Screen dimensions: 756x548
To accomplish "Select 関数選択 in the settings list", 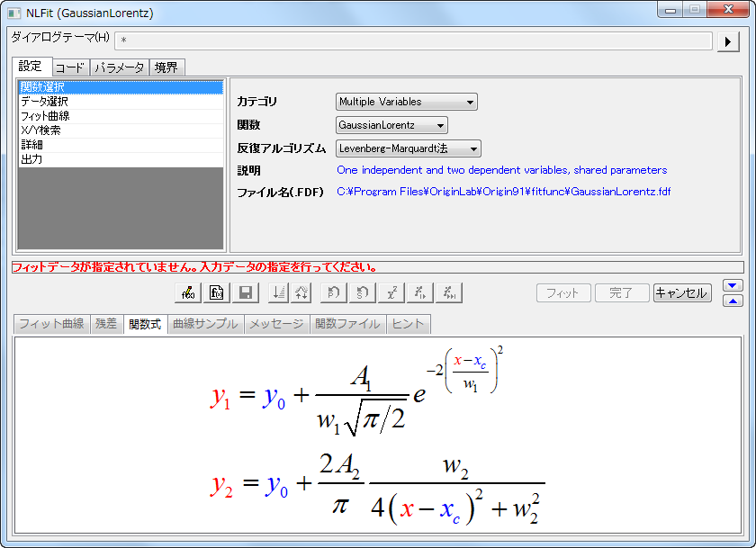I will (x=121, y=86).
